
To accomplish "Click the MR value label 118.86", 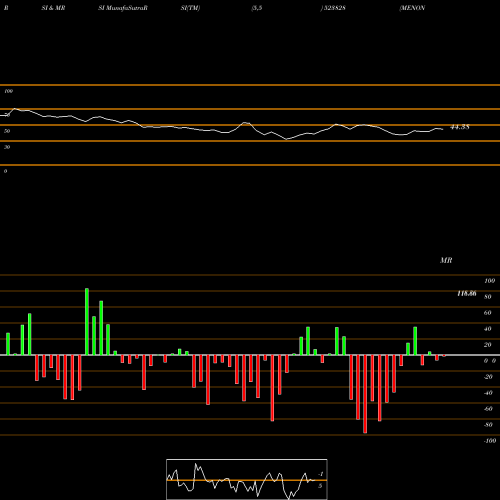I will 467,293.
